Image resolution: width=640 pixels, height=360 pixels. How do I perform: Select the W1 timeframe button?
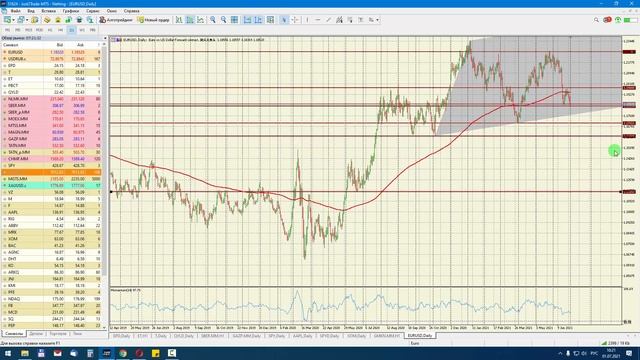tap(82, 30)
